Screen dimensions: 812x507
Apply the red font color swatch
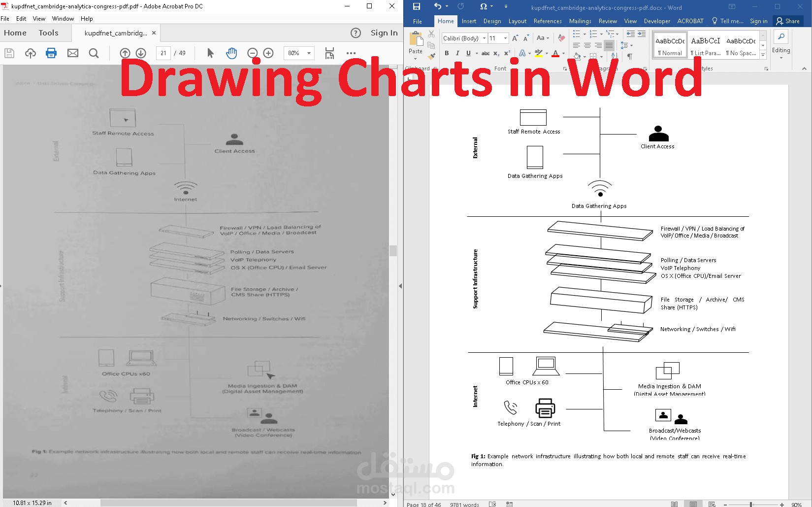point(555,53)
